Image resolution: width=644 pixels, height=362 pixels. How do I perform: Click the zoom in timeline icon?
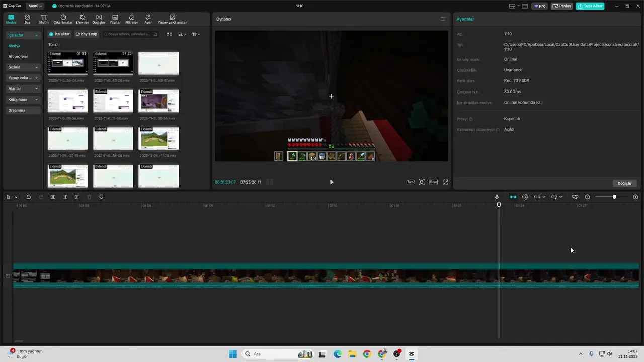click(x=635, y=197)
